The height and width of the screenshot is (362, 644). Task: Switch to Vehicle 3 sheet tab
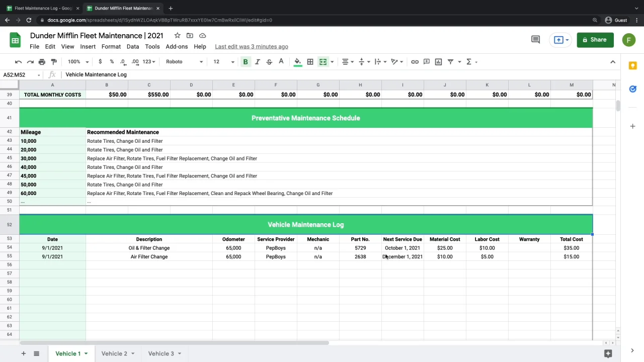tap(161, 353)
